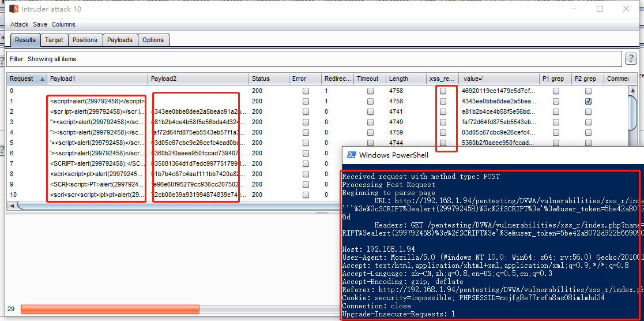
Task: Uncheck the P2 grep checkbox for request 1
Action: [588, 101]
